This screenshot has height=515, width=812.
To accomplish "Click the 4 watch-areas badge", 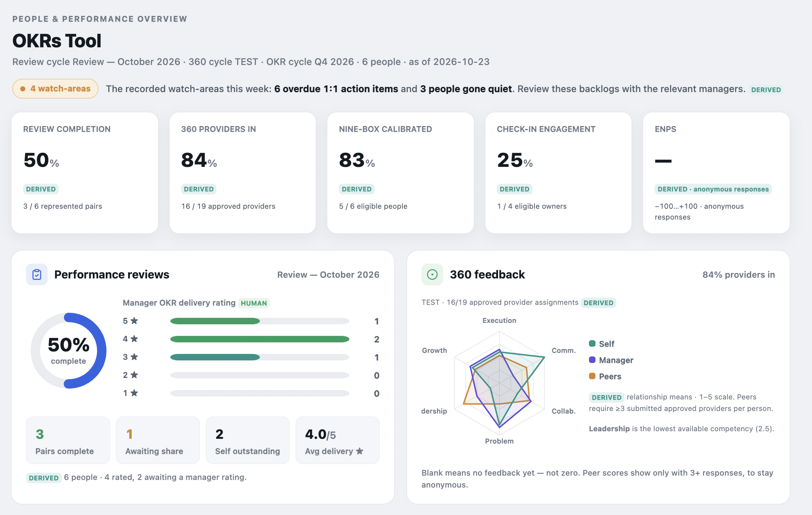I will (x=55, y=88).
